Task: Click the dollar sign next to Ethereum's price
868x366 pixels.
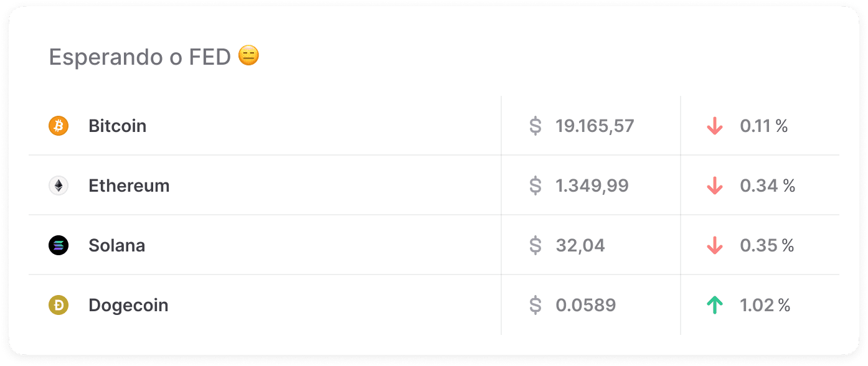Action: click(534, 185)
